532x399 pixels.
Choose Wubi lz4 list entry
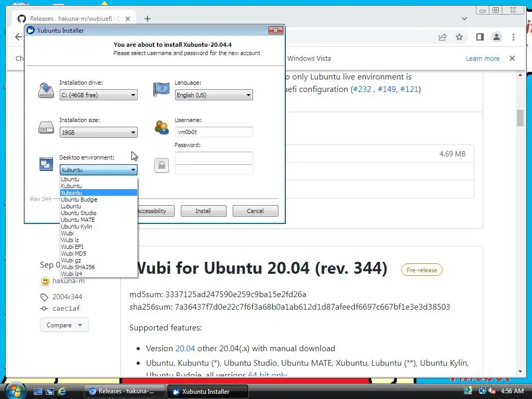click(98, 274)
